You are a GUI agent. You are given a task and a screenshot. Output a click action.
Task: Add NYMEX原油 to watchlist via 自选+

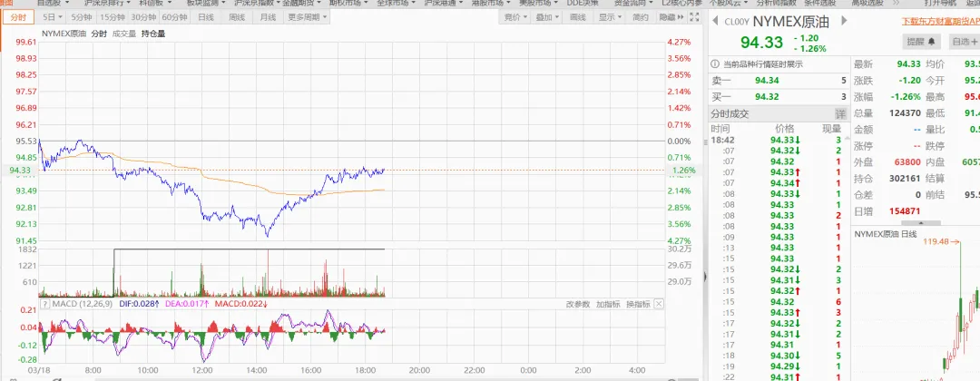pyautogui.click(x=963, y=42)
